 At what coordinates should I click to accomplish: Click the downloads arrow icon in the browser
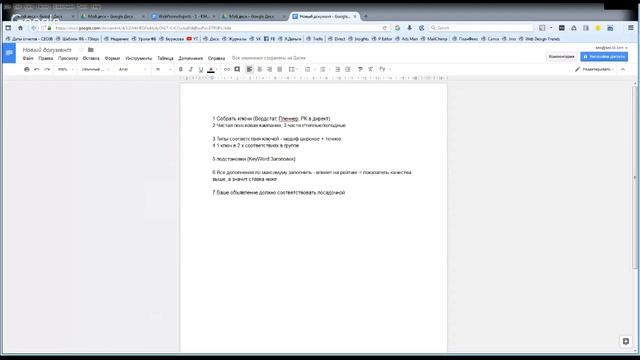[x=409, y=28]
